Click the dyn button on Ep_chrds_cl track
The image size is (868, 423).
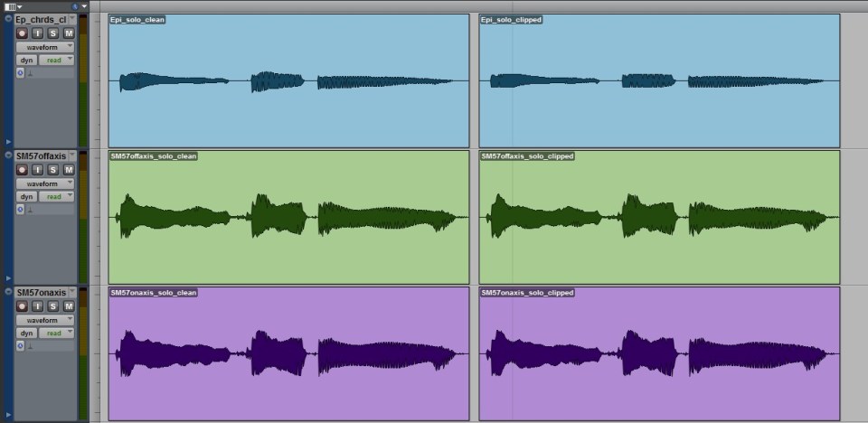tap(26, 60)
